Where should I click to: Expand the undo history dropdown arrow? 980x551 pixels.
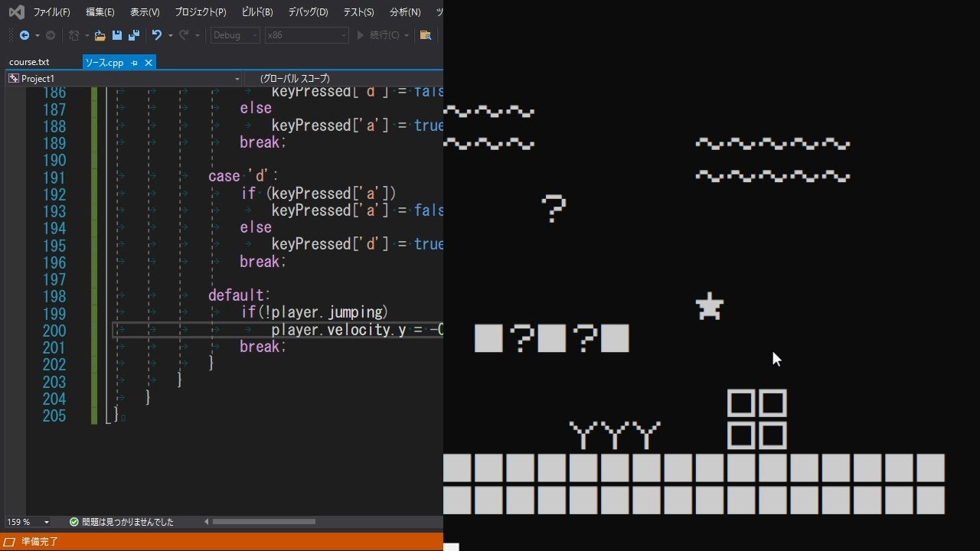tap(170, 35)
